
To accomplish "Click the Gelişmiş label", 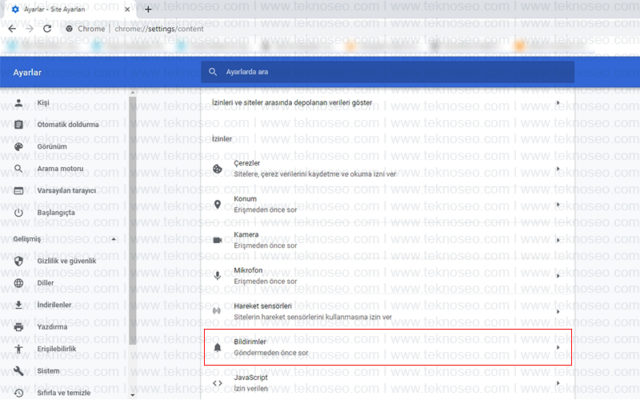I will pyautogui.click(x=27, y=239).
